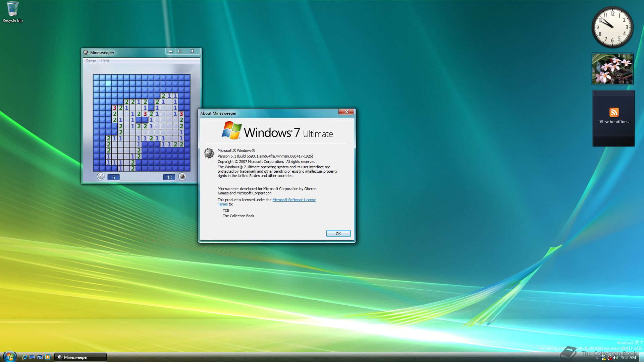Image resolution: width=644 pixels, height=362 pixels.
Task: Click the Windows 7 Ultimate heading text
Action: (288, 133)
